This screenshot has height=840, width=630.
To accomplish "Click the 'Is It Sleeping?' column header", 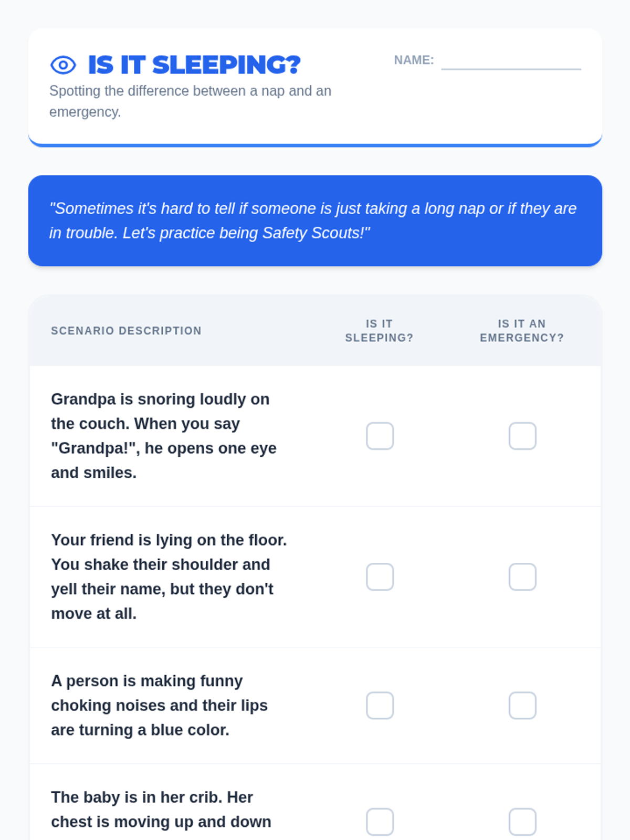I will (379, 331).
